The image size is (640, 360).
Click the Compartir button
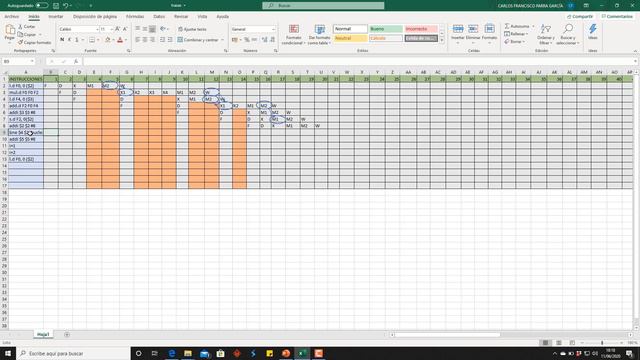580,17
